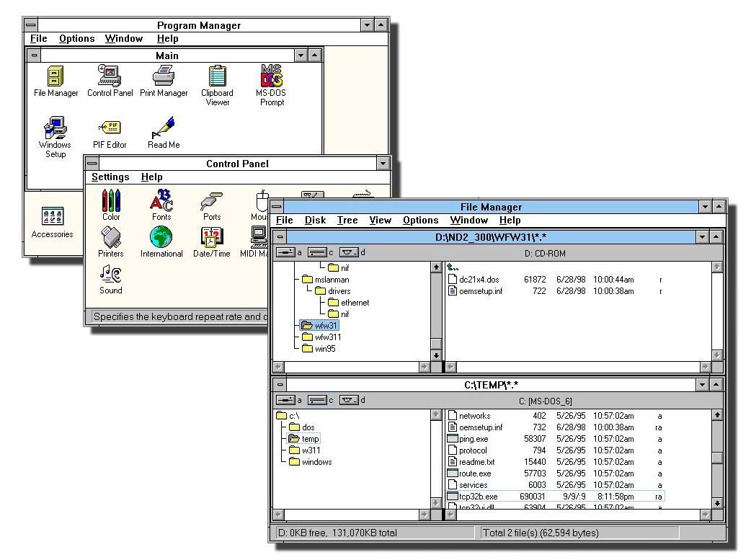Open the PIF Editor icon
Image resolution: width=751 pixels, height=560 pixels.
(x=110, y=130)
